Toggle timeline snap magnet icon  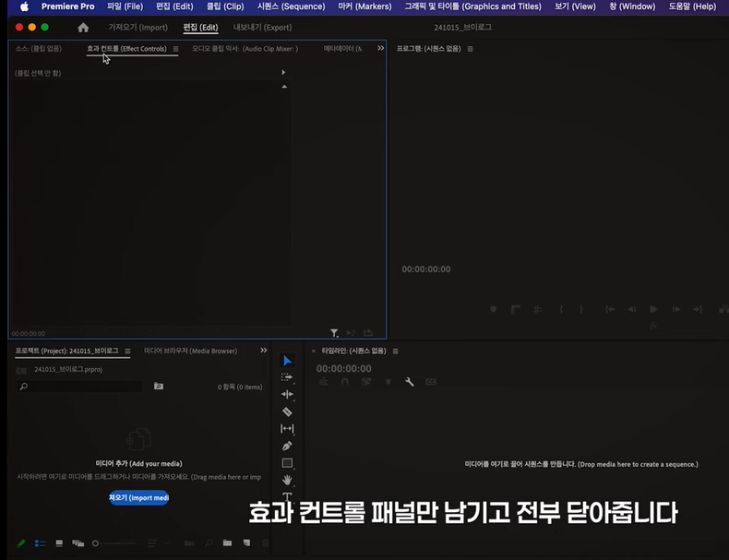tap(344, 382)
